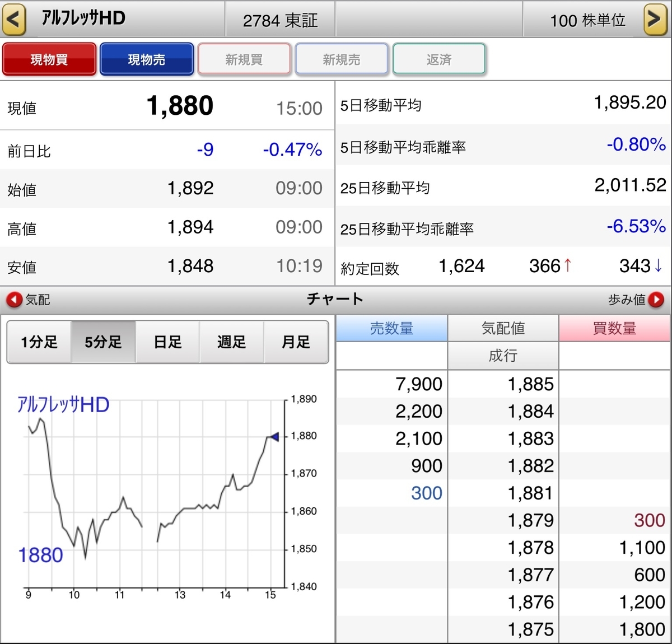
Task: Tap the -6.53% deviation rate
Action: (636, 226)
